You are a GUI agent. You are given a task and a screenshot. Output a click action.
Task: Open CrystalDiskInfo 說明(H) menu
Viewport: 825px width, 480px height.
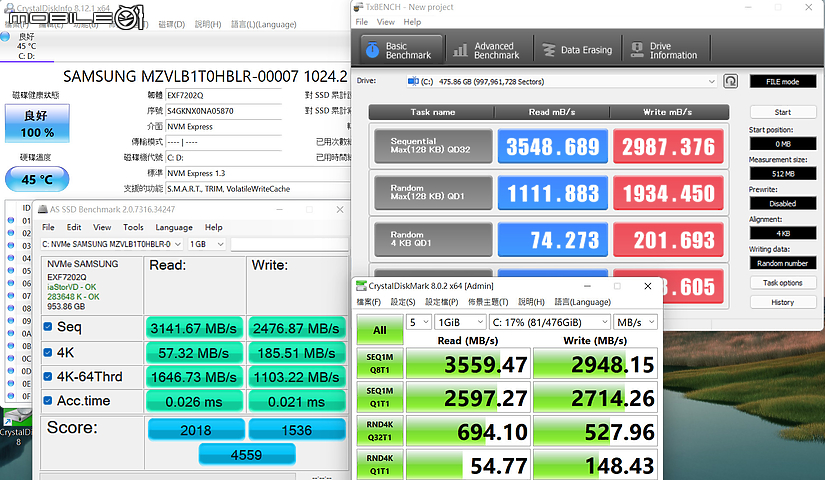pyautogui.click(x=208, y=24)
